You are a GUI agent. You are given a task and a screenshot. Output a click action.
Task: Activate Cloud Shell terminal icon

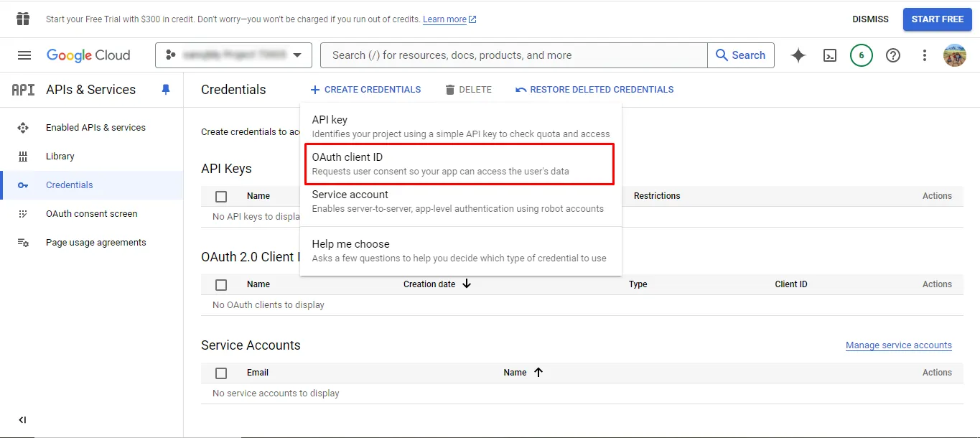[x=830, y=55]
